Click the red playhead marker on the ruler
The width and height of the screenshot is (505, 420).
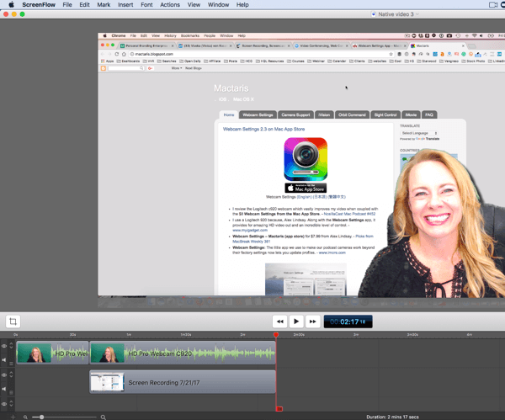pyautogui.click(x=276, y=335)
